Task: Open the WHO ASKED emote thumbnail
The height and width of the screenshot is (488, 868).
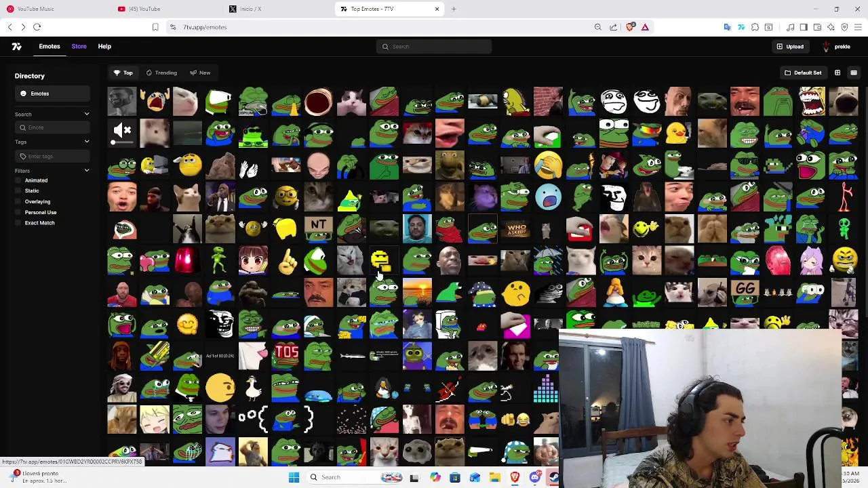Action: [x=516, y=229]
